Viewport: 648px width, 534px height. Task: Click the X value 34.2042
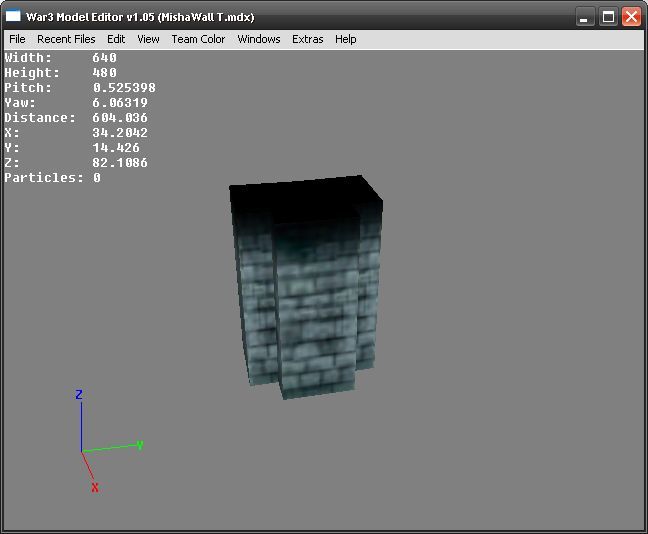tap(120, 133)
